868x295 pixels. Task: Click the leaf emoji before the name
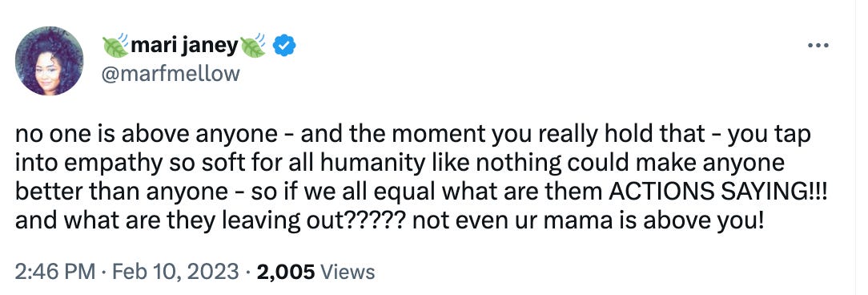click(x=115, y=46)
